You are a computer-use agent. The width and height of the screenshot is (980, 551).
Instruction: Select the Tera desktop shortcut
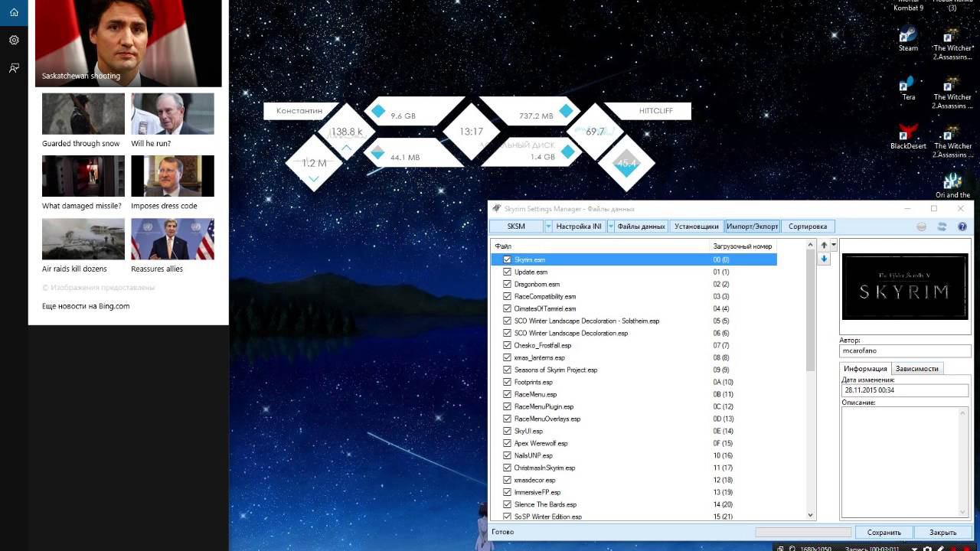pos(908,88)
